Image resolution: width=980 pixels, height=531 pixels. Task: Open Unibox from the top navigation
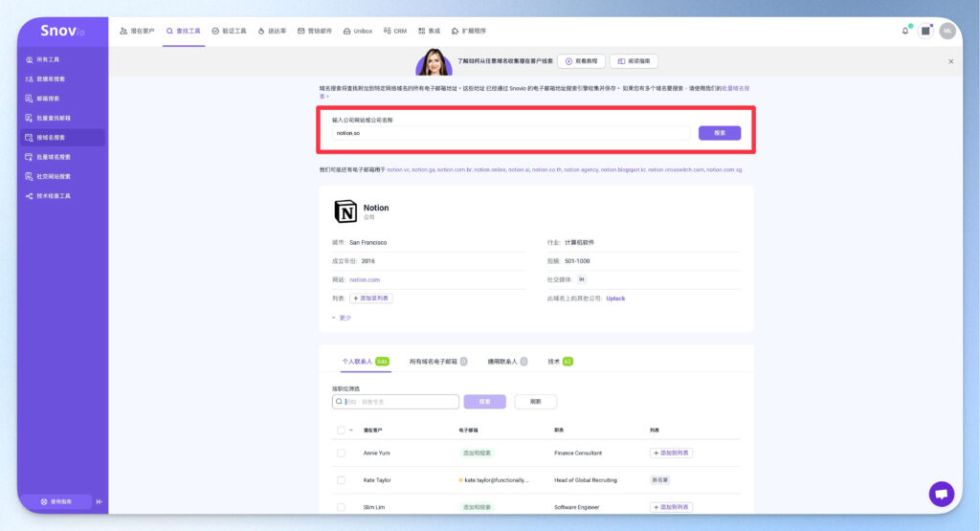358,31
